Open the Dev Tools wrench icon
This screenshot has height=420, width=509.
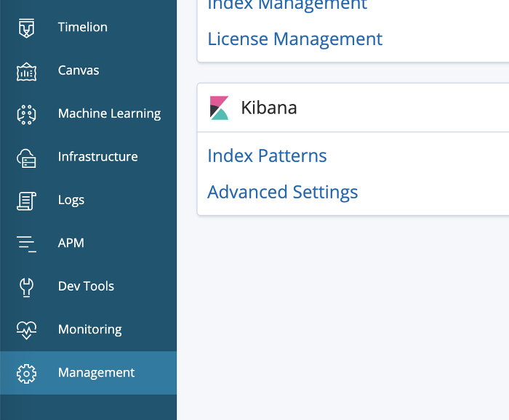click(26, 287)
